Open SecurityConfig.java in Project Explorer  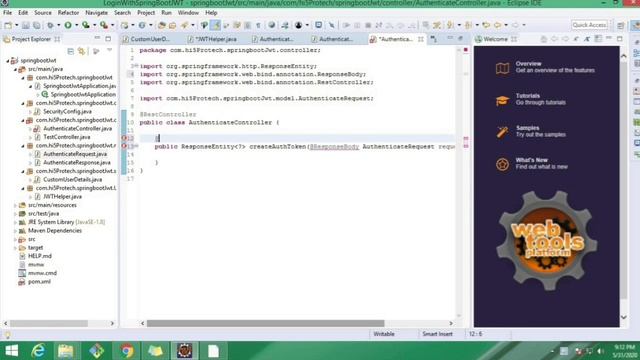click(x=67, y=111)
